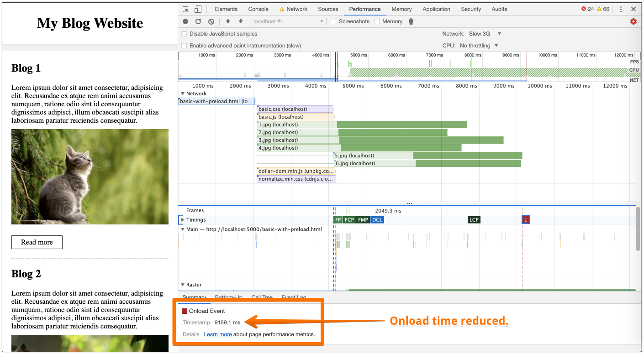The height and width of the screenshot is (354, 644).
Task: Click the collect garbage trash icon
Action: coord(411,21)
